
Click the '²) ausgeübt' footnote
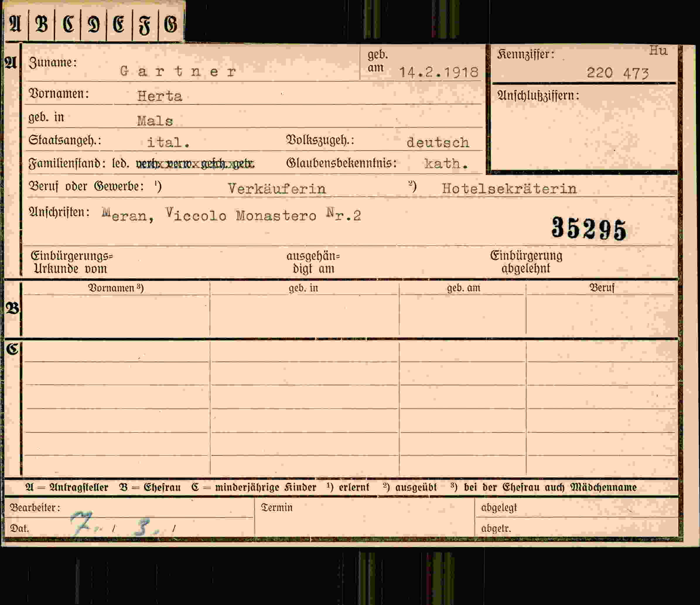[x=410, y=487]
